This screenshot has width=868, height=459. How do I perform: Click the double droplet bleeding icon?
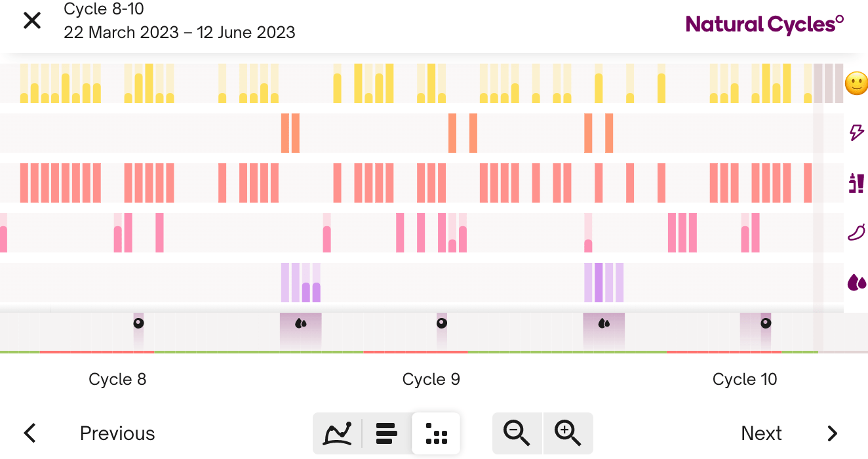tap(856, 283)
